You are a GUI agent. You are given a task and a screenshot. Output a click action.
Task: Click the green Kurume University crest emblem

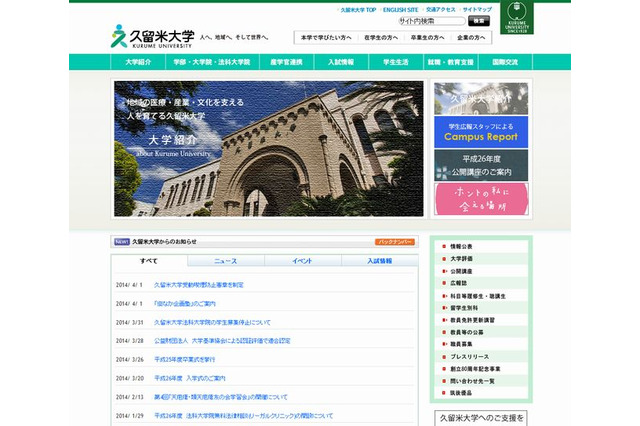coord(517,18)
